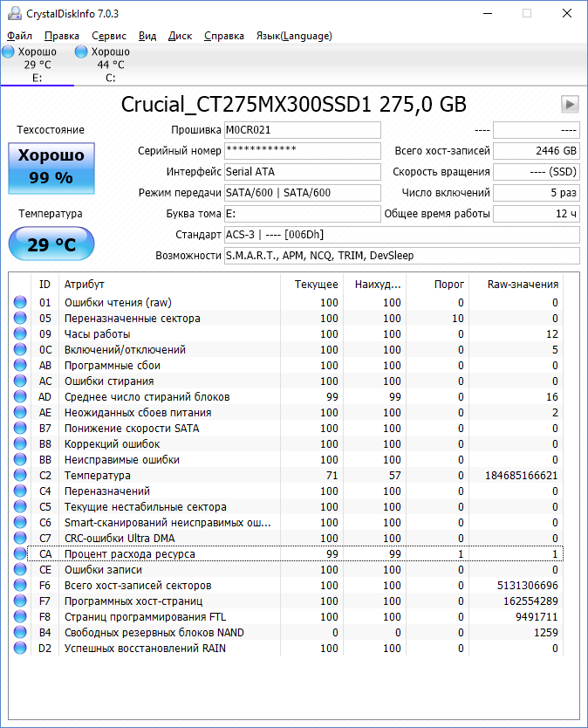
Task: Click status icon for AB Программные сбои
Action: click(20, 366)
